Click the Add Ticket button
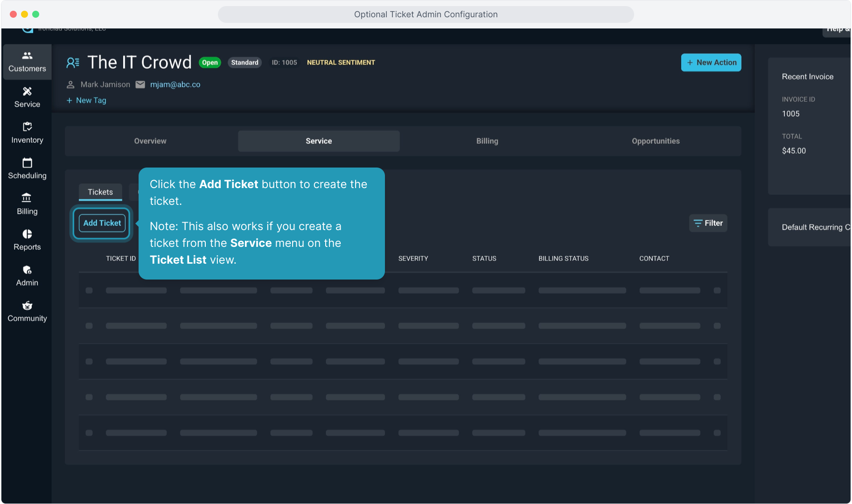The height and width of the screenshot is (504, 852). pyautogui.click(x=102, y=223)
